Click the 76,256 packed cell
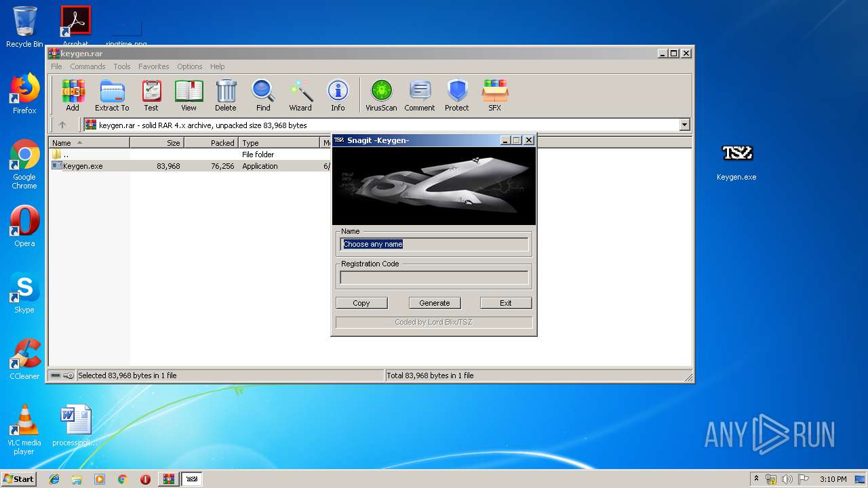This screenshot has width=868, height=488. click(x=222, y=166)
